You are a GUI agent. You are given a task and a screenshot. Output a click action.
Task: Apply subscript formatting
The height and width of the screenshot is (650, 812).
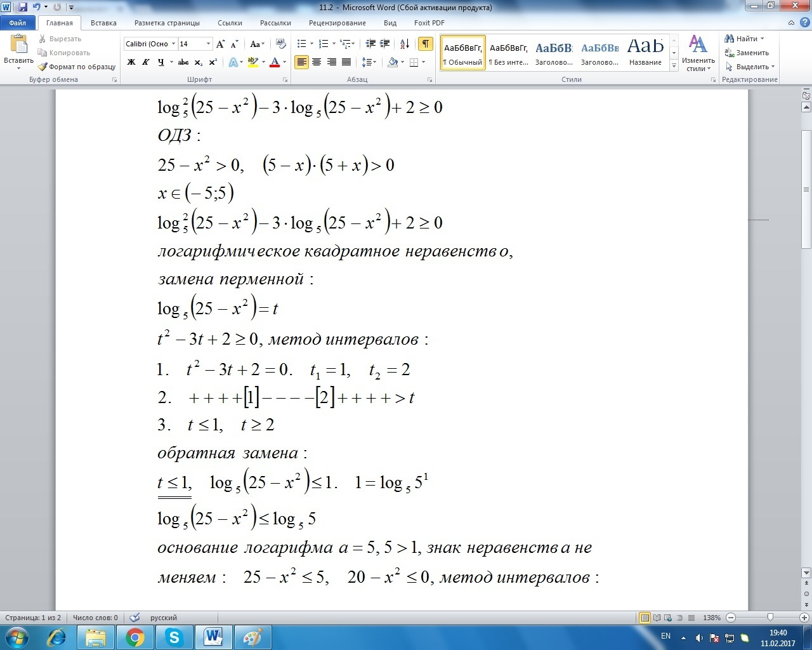tap(198, 62)
